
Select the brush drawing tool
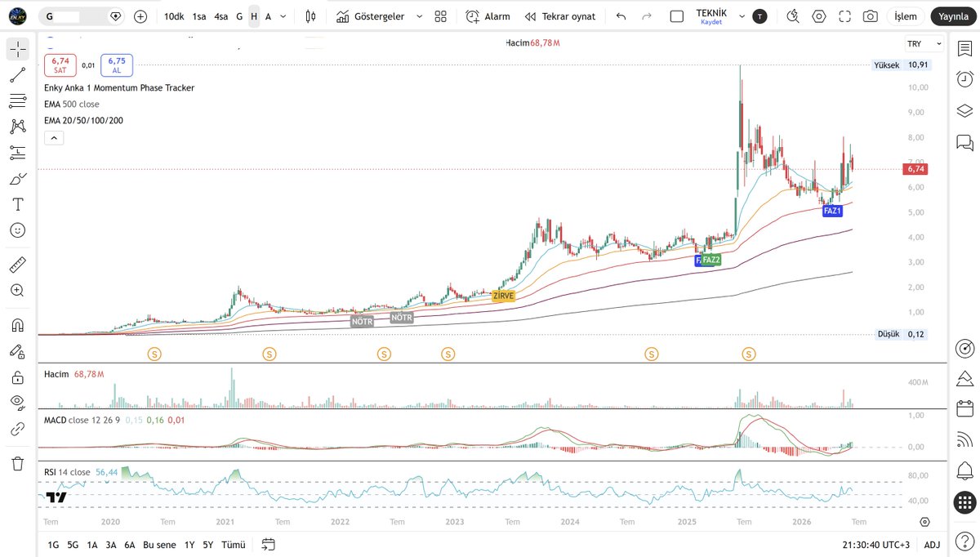pos(18,179)
